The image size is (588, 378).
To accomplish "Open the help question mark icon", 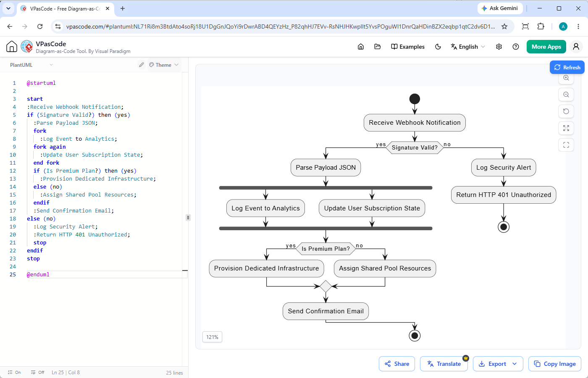I will click(516, 47).
